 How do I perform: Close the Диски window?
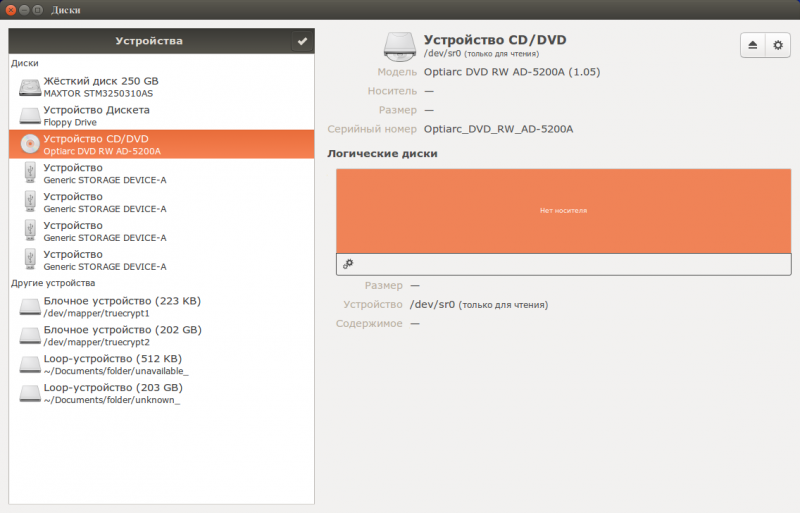[11, 10]
